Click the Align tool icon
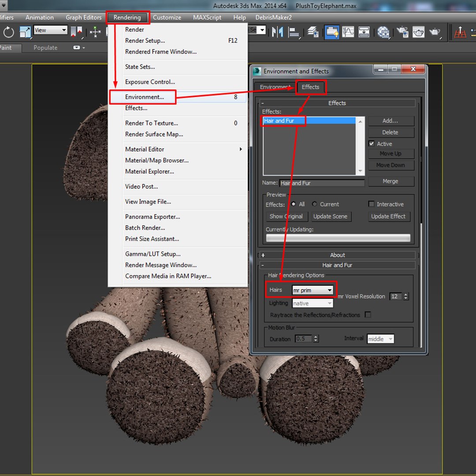Image resolution: width=476 pixels, height=476 pixels. click(294, 32)
